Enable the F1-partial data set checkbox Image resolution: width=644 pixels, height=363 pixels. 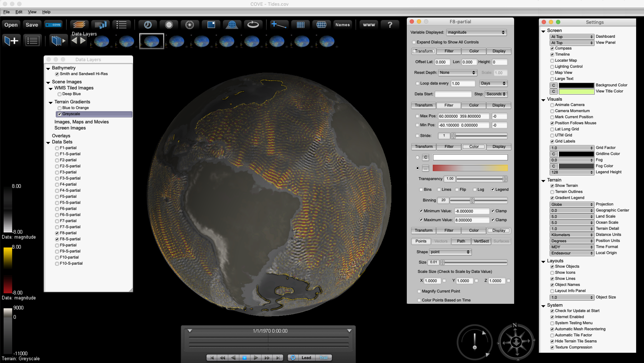point(57,148)
